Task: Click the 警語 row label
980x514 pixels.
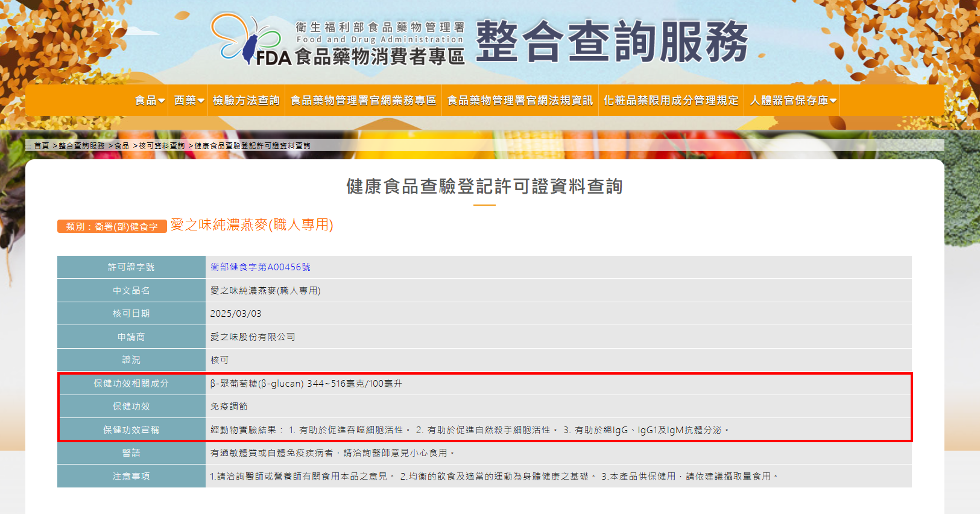Action: [x=131, y=453]
